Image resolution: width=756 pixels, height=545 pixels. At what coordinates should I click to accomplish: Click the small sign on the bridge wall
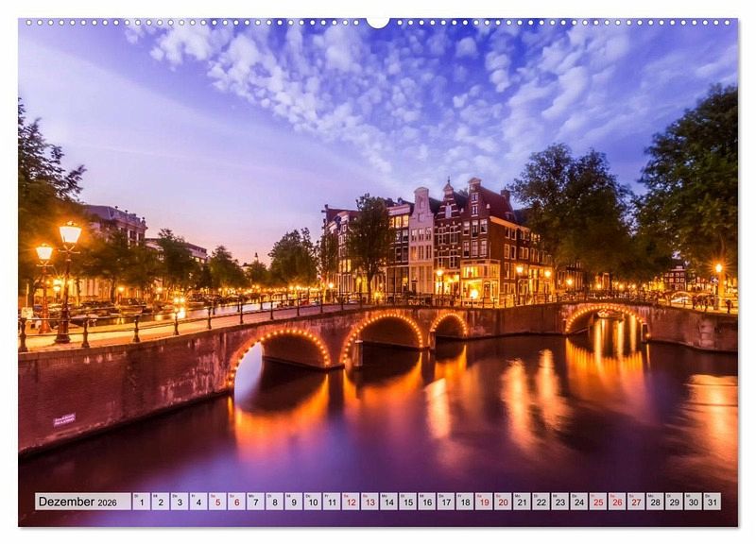coord(64,419)
